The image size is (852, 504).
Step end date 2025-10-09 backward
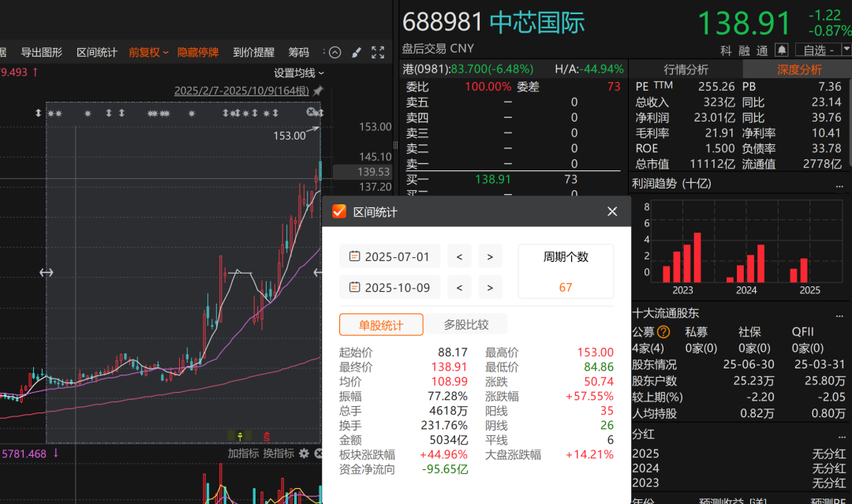pos(459,287)
